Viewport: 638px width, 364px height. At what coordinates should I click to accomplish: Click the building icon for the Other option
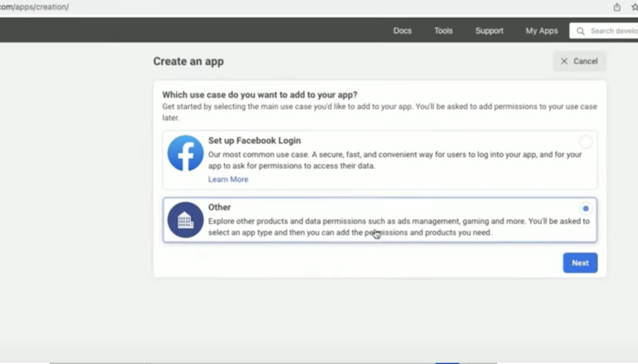tap(185, 219)
